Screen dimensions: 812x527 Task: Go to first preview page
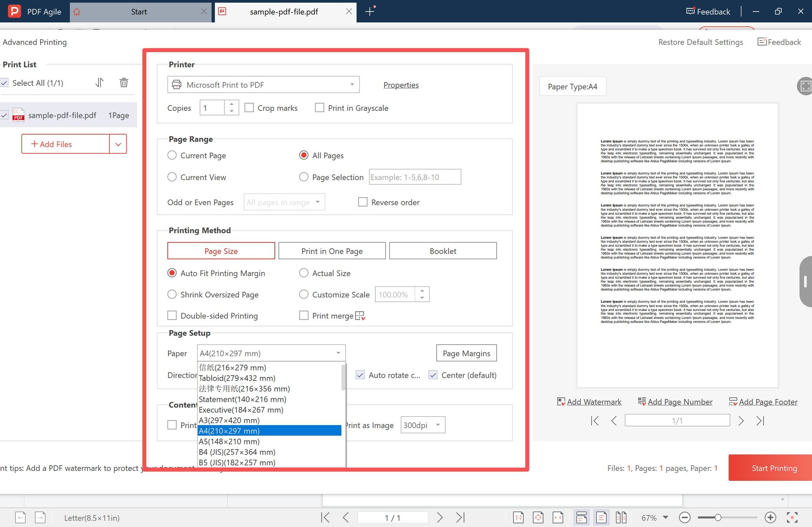[x=594, y=421]
